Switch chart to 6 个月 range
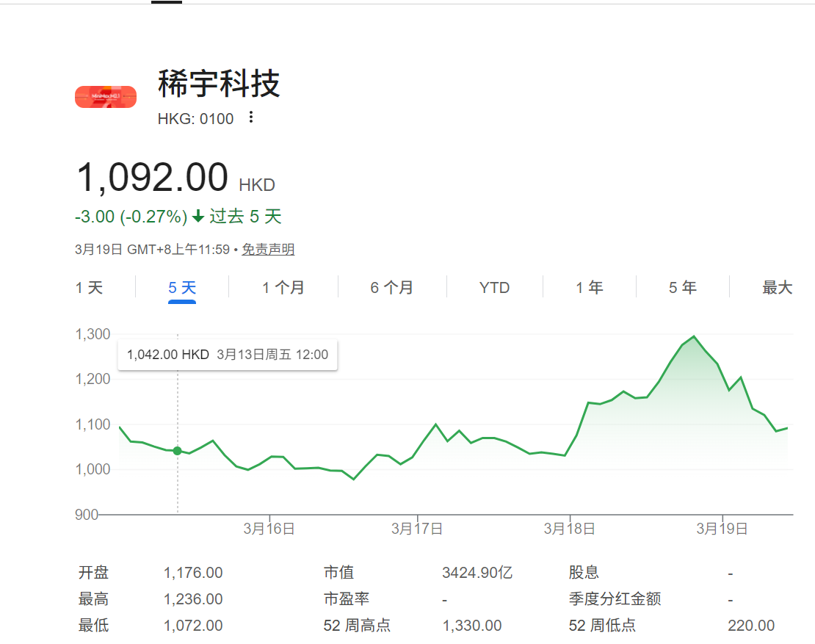Viewport: 815px width, 644px height. pos(392,287)
